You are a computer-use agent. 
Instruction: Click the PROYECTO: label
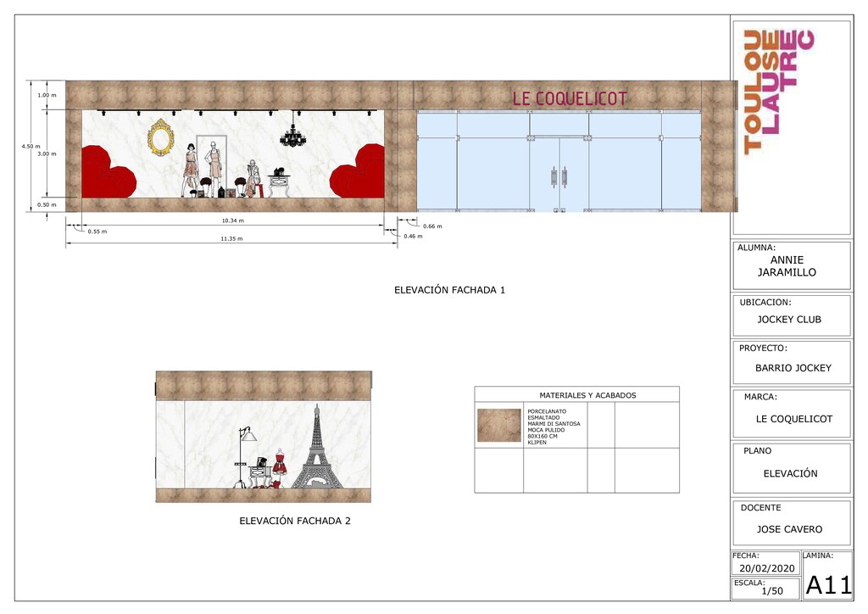[764, 349]
